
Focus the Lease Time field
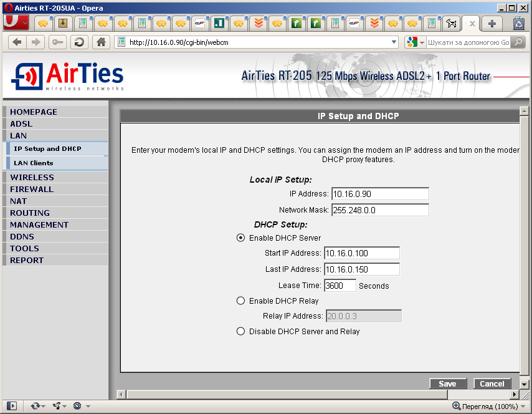coord(340,286)
